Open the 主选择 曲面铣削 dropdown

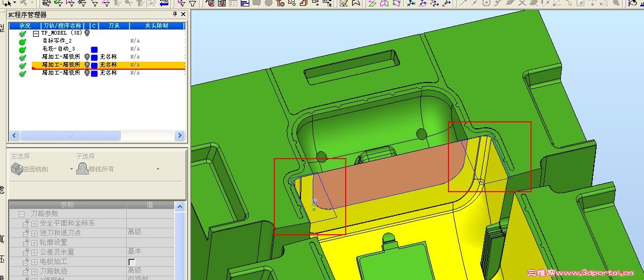[72, 169]
